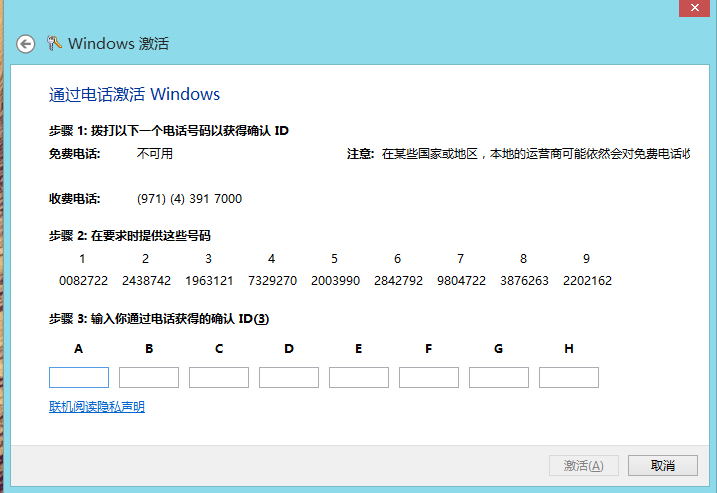Focus confirmation ID field E

358,377
